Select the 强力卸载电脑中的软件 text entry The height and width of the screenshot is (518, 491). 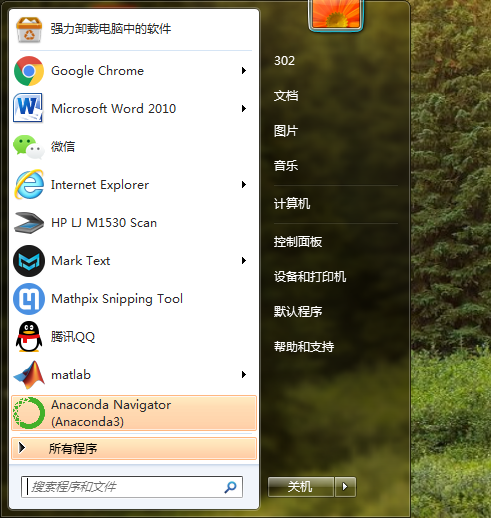(111, 29)
